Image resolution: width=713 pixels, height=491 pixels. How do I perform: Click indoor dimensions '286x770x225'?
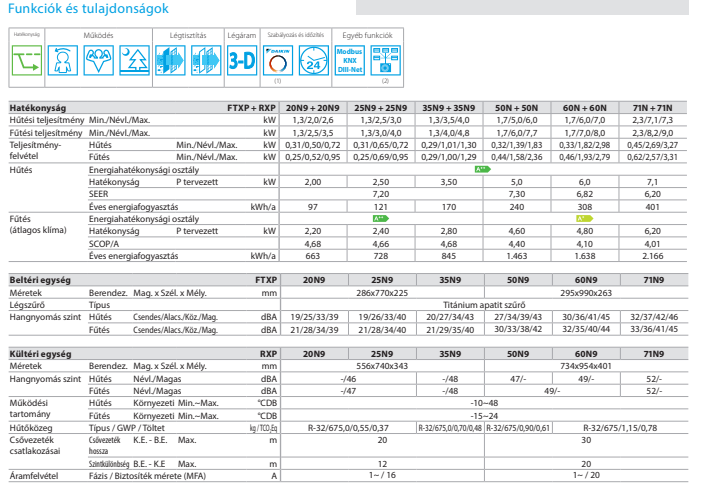pos(382,293)
